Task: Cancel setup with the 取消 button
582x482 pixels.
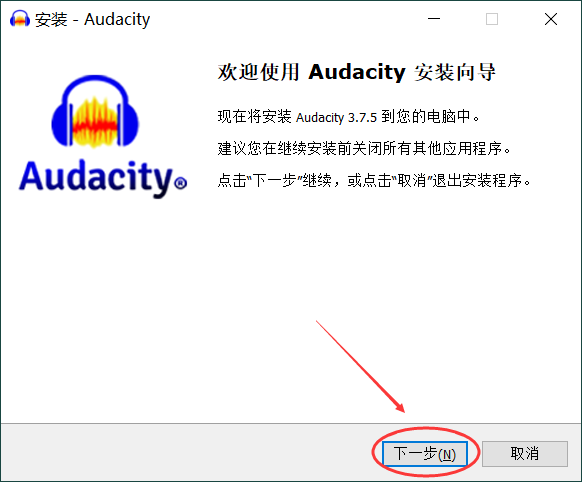Action: tap(525, 453)
